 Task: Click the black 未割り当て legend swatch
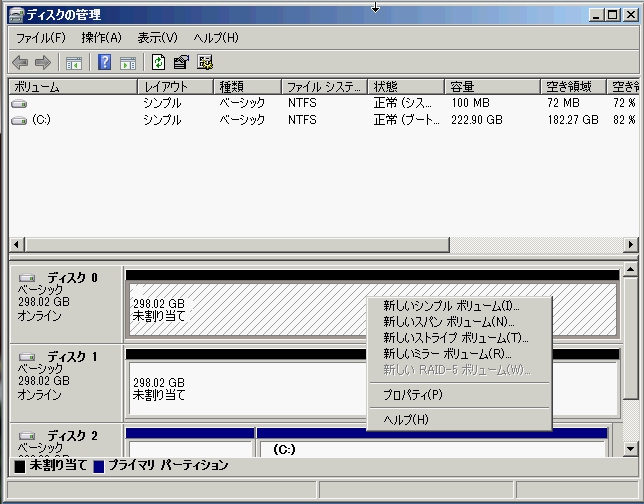tap(20, 467)
